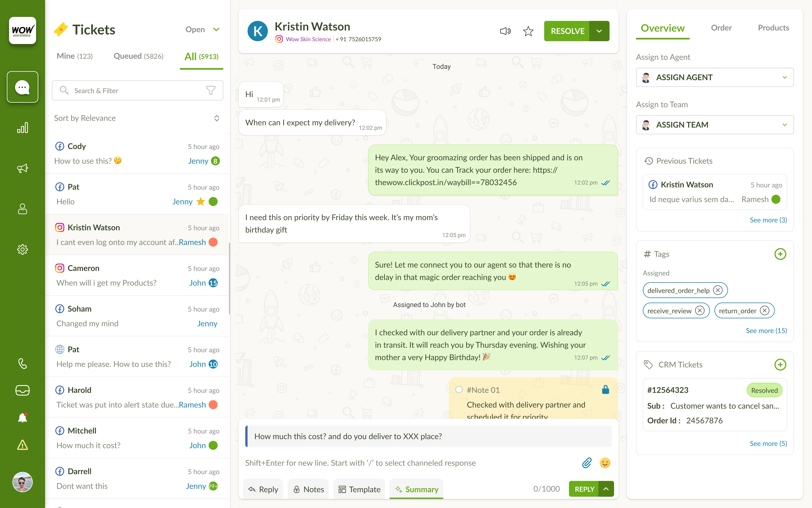Image resolution: width=812 pixels, height=508 pixels.
Task: Click the RESOLVE button
Action: [x=567, y=31]
